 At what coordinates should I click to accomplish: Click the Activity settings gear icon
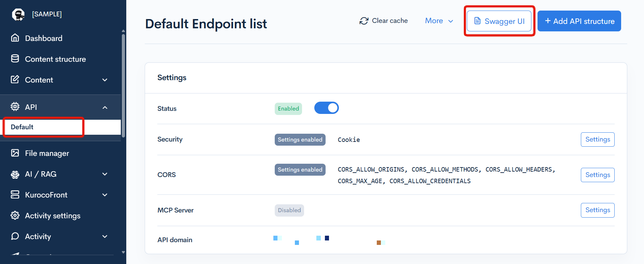point(15,216)
